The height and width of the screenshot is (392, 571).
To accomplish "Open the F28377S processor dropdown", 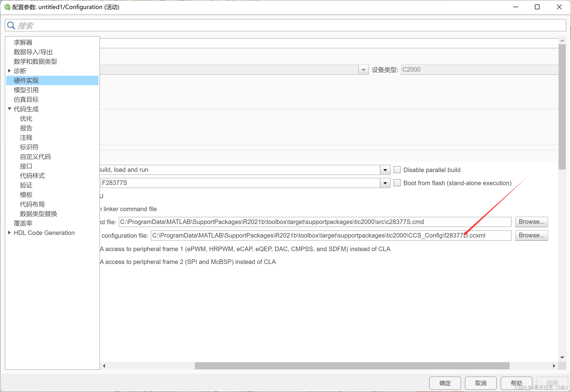I will [385, 183].
